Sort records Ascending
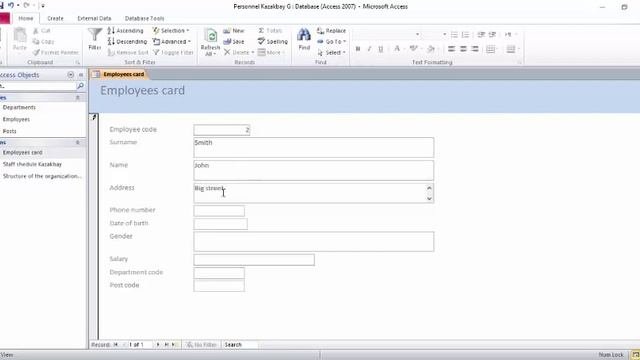640x360 pixels. point(126,31)
